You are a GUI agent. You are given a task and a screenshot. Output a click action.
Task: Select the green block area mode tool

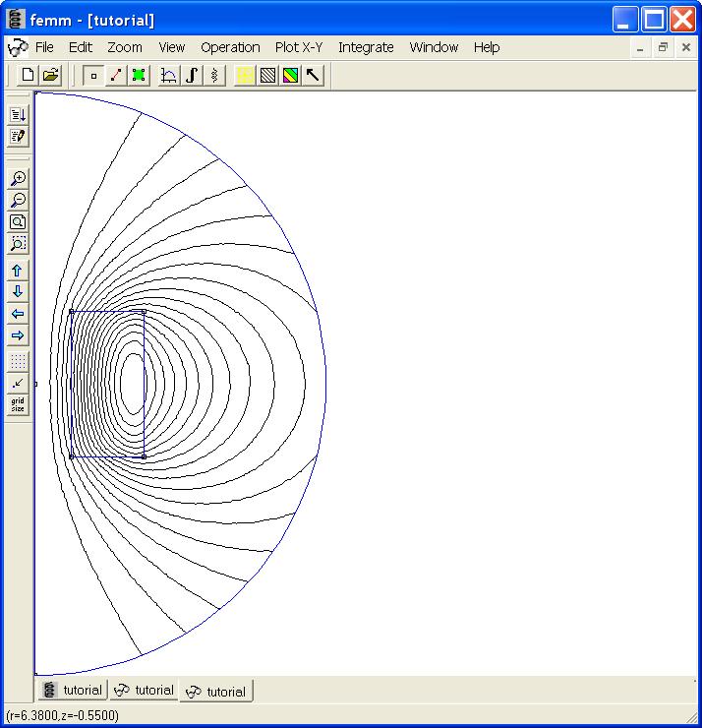pos(139,75)
